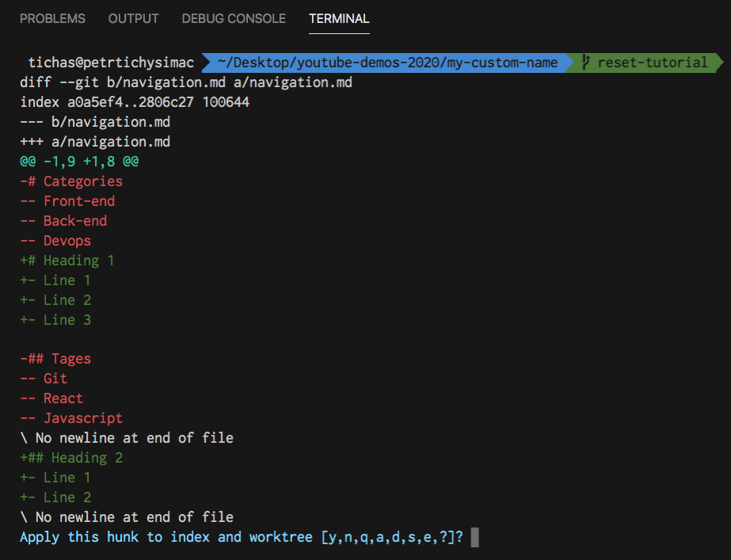Click the added line +# Heading 1
This screenshot has height=560, width=731.
click(x=67, y=260)
